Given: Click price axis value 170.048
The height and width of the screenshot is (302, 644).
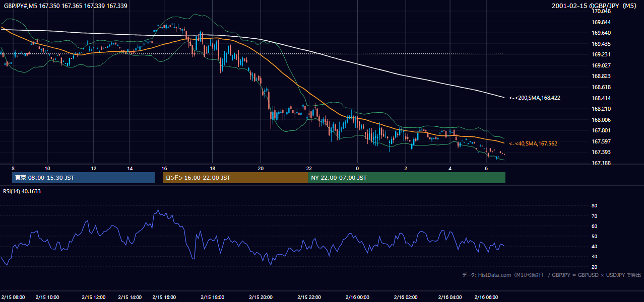Looking at the screenshot, I should click(601, 11).
